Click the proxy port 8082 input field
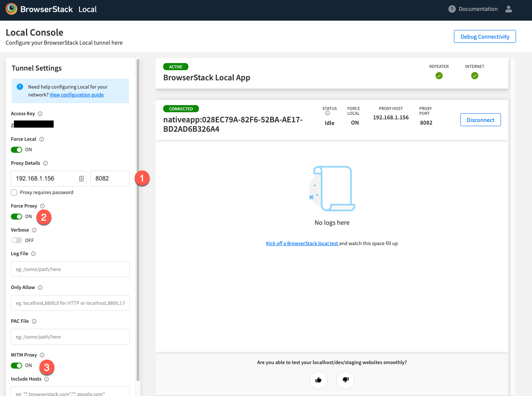The image size is (532, 396). pos(110,178)
